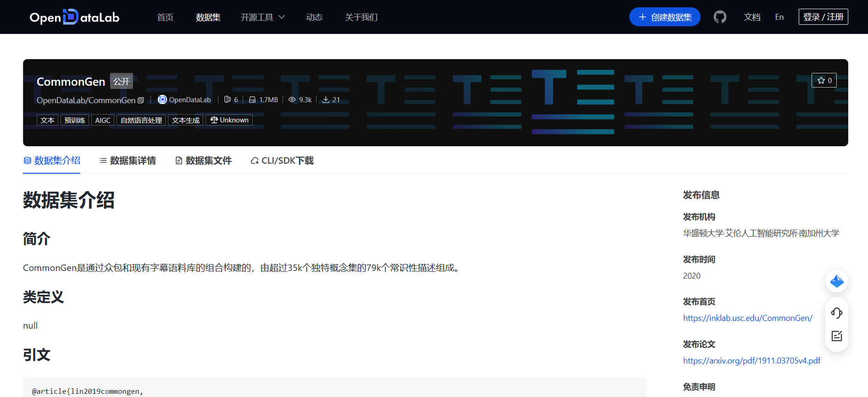Click the OpenDataLab publisher avatar
The height and width of the screenshot is (397, 868).
[x=162, y=99]
